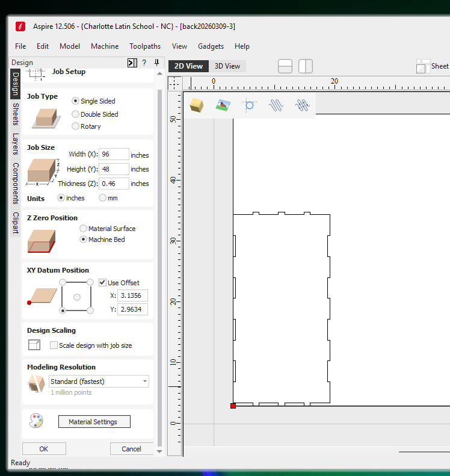Open the View menu
This screenshot has height=476, width=450.
click(x=179, y=46)
